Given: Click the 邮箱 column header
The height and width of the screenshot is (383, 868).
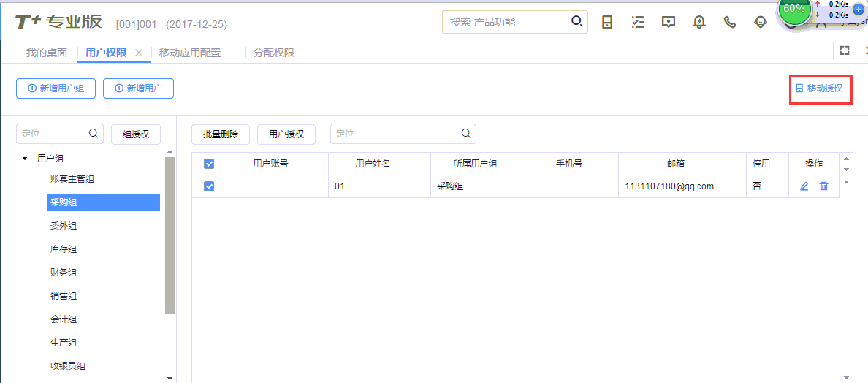Looking at the screenshot, I should point(682,164).
